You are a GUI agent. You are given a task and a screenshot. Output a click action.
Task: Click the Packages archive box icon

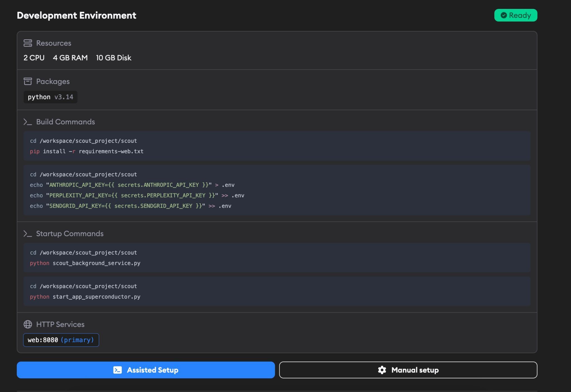coord(28,81)
